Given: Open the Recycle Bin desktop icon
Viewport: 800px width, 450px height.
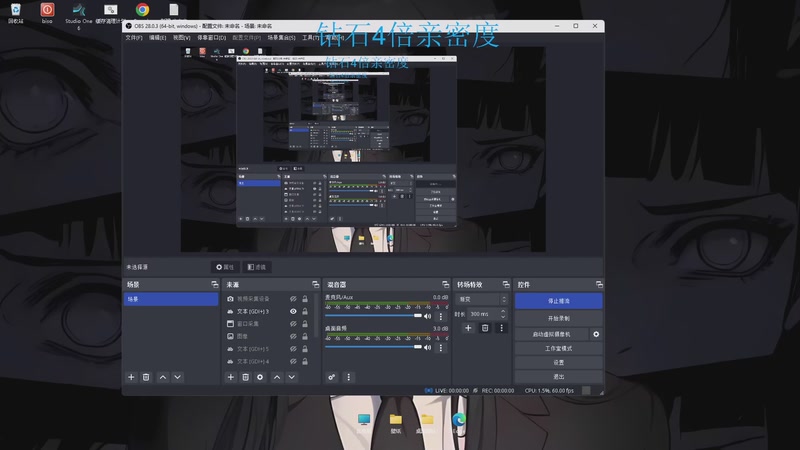Looking at the screenshot, I should 15,13.
